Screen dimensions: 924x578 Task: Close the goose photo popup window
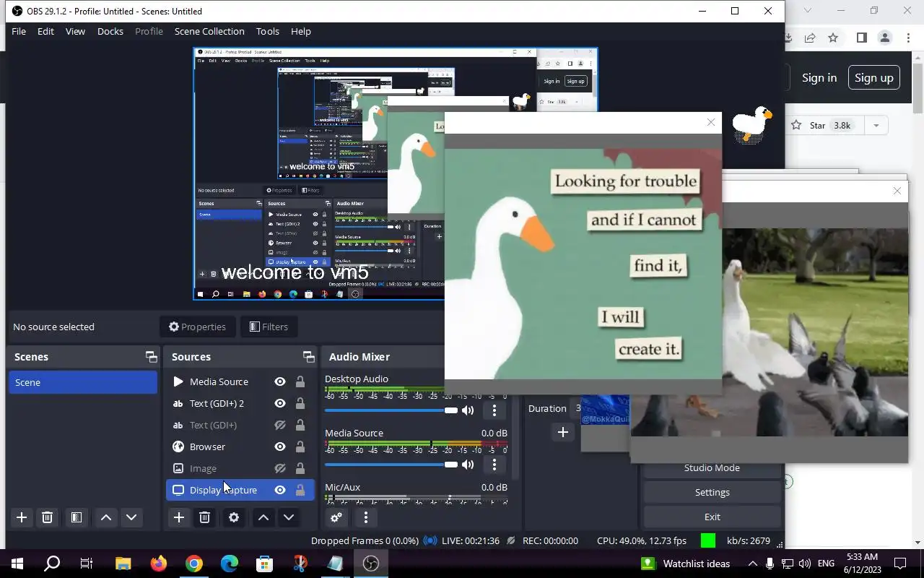pyautogui.click(x=897, y=191)
